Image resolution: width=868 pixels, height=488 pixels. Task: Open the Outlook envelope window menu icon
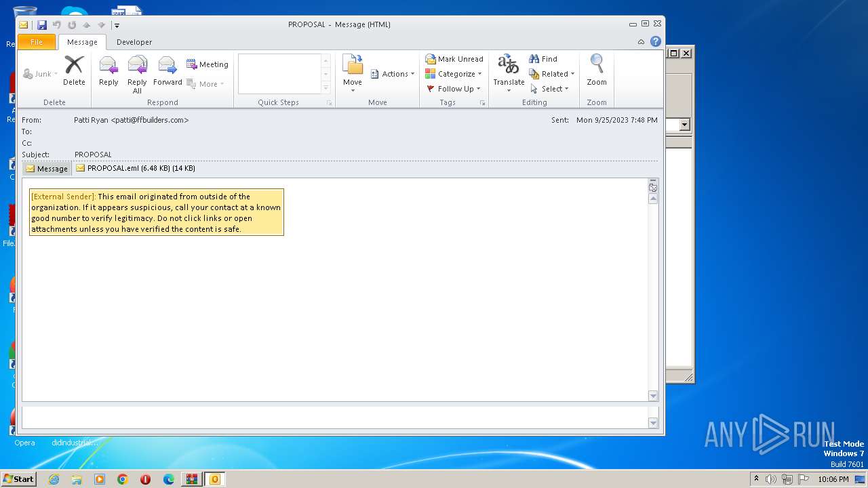click(24, 25)
